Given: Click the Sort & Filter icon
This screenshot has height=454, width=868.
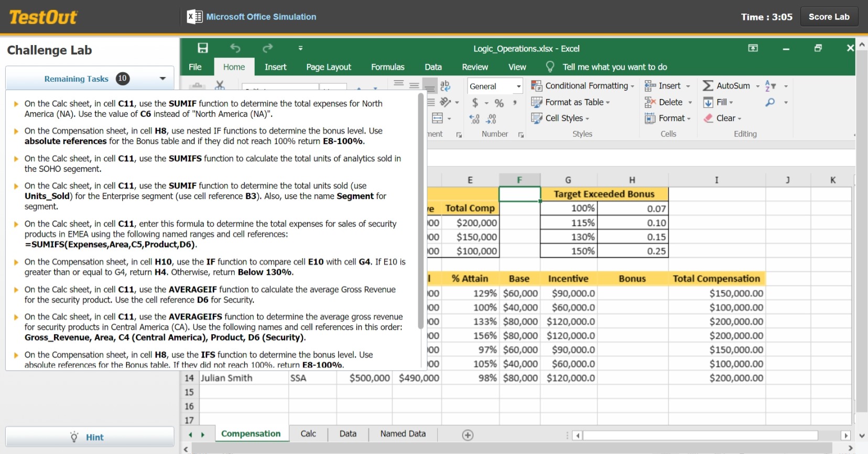Looking at the screenshot, I should click(x=770, y=86).
